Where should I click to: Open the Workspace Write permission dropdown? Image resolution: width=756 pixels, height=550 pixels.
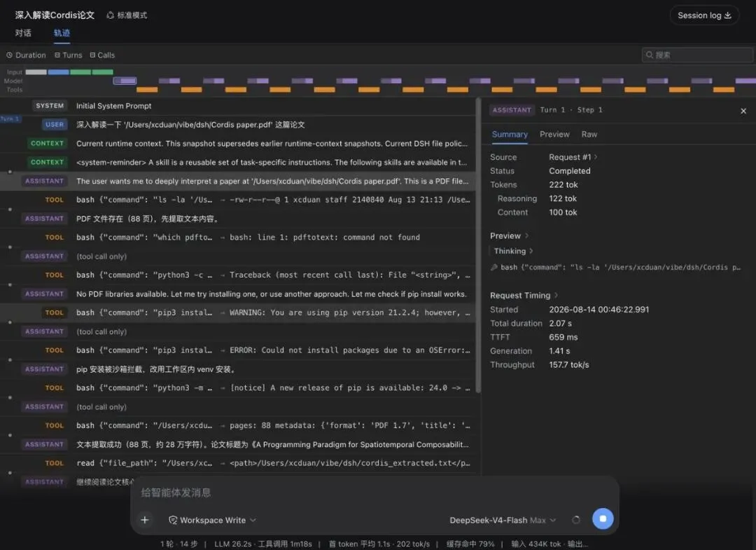pos(212,520)
